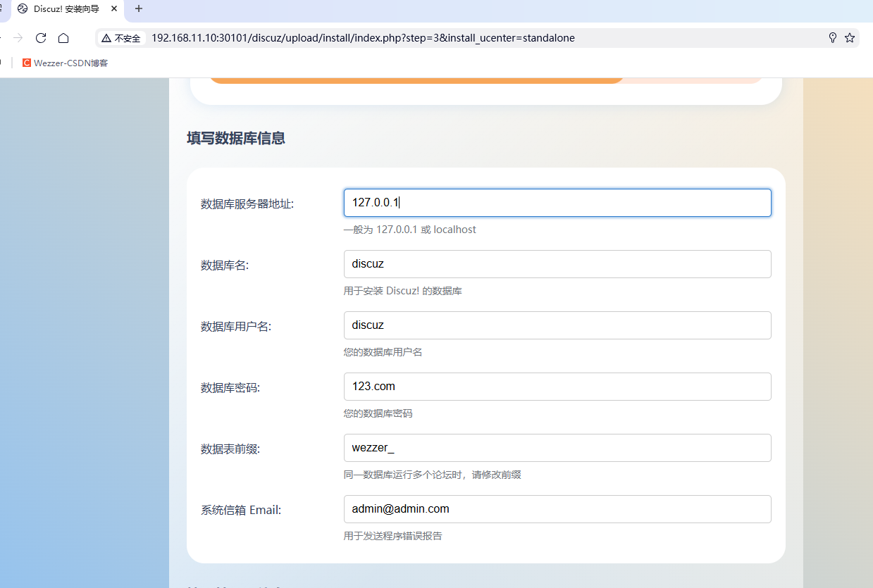The width and height of the screenshot is (873, 588).
Task: Focus the 数据库服务器地址 field
Action: tap(557, 203)
